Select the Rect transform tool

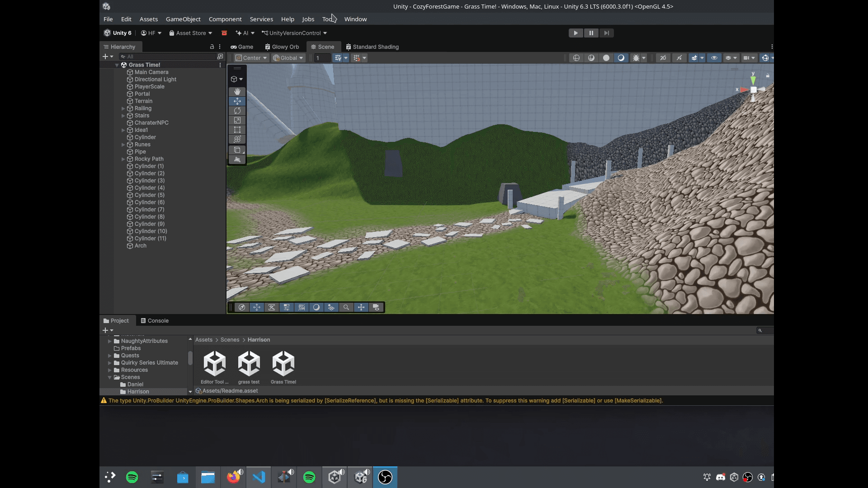[237, 130]
